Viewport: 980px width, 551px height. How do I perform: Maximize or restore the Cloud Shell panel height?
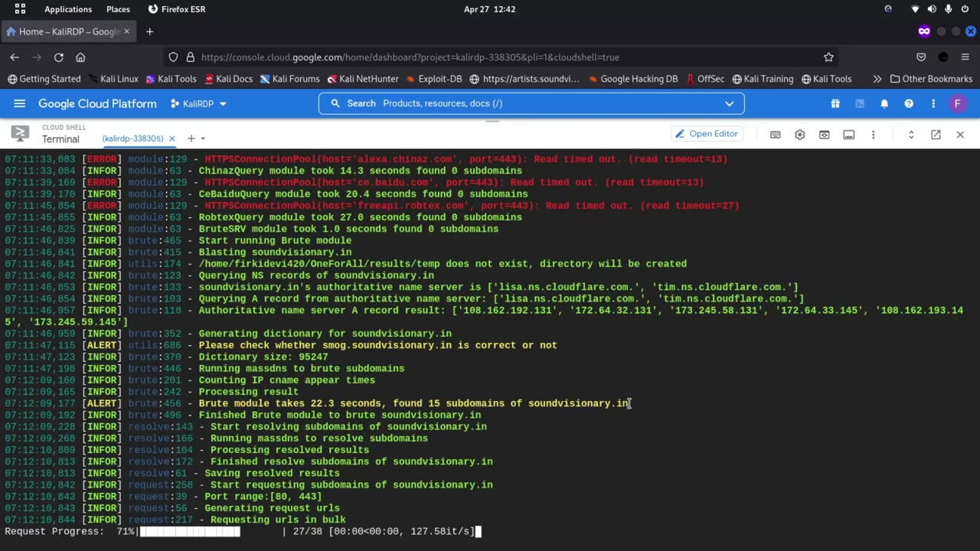tap(911, 135)
